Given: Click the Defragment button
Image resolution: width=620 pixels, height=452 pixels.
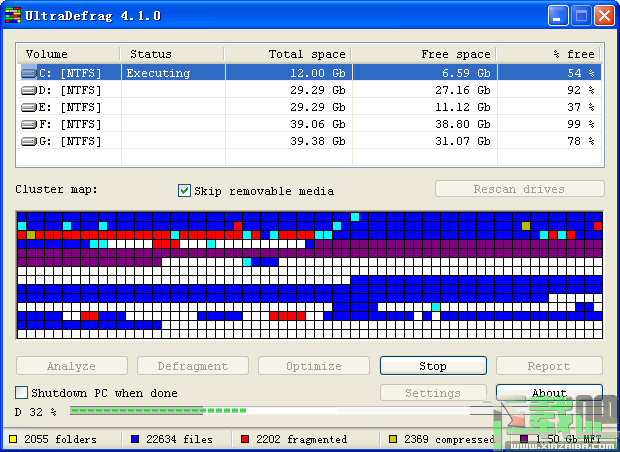Looking at the screenshot, I should pyautogui.click(x=193, y=366).
